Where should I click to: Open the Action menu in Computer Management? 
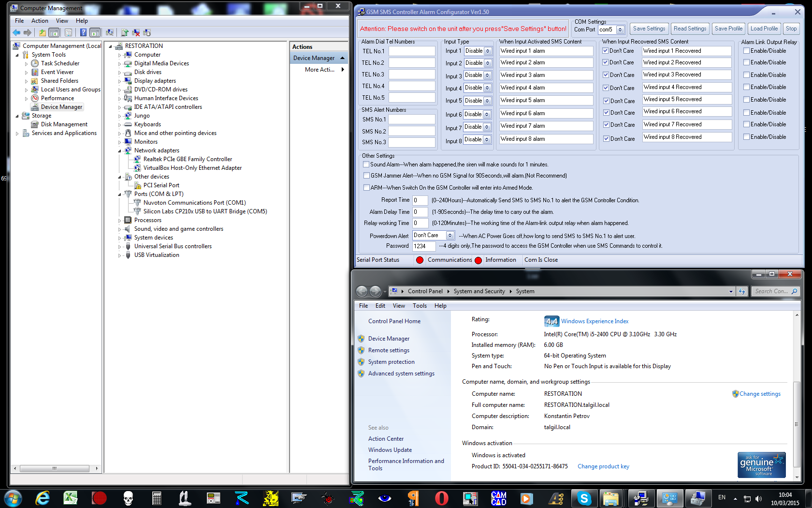click(40, 21)
